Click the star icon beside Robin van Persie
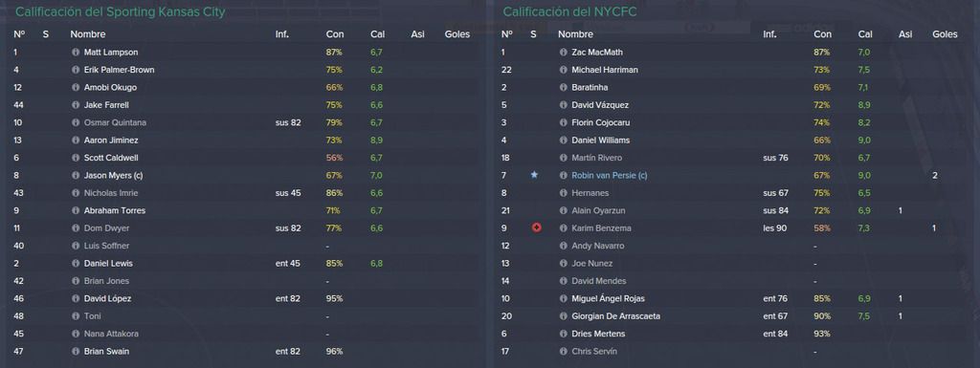This screenshot has height=368, width=980. (534, 175)
